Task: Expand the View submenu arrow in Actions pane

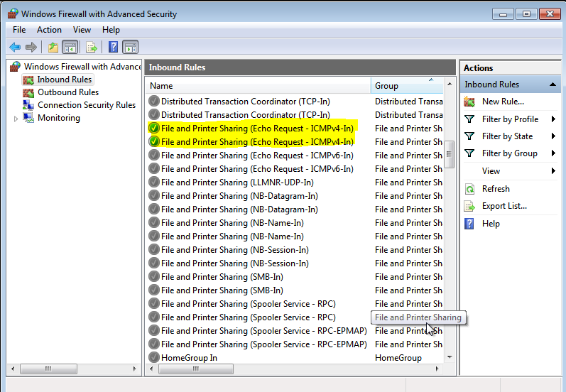Action: pos(553,170)
